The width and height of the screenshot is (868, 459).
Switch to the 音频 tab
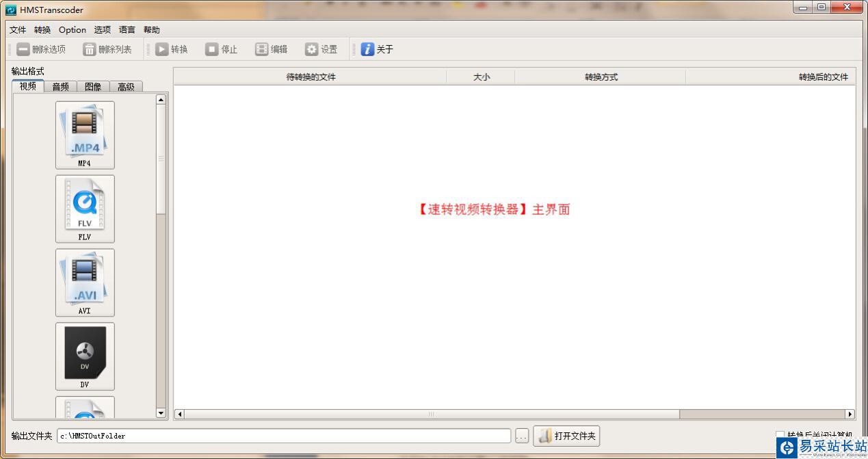point(60,86)
